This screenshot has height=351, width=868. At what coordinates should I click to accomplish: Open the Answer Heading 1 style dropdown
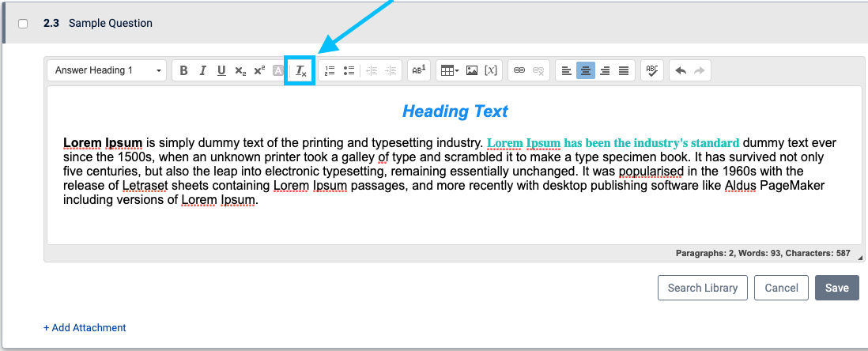click(107, 70)
